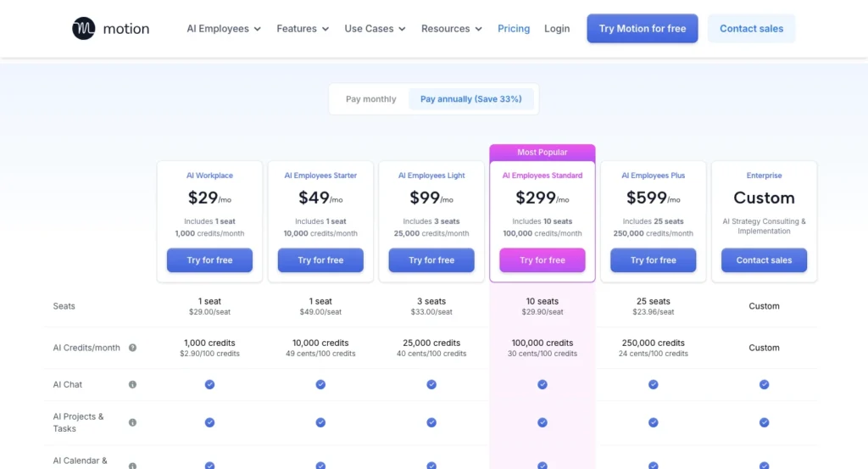Click AI Chat checkmark under AI Employees Plus
The height and width of the screenshot is (469, 868).
(x=654, y=384)
